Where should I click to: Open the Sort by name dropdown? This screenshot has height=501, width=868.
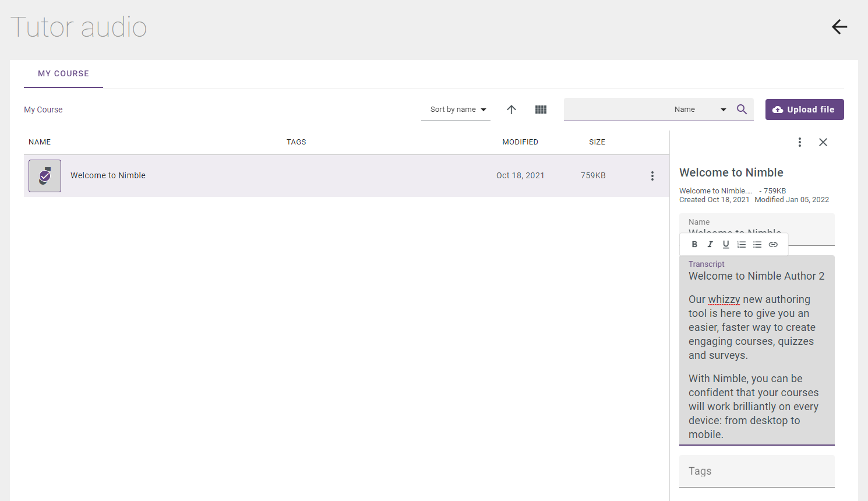click(x=456, y=110)
